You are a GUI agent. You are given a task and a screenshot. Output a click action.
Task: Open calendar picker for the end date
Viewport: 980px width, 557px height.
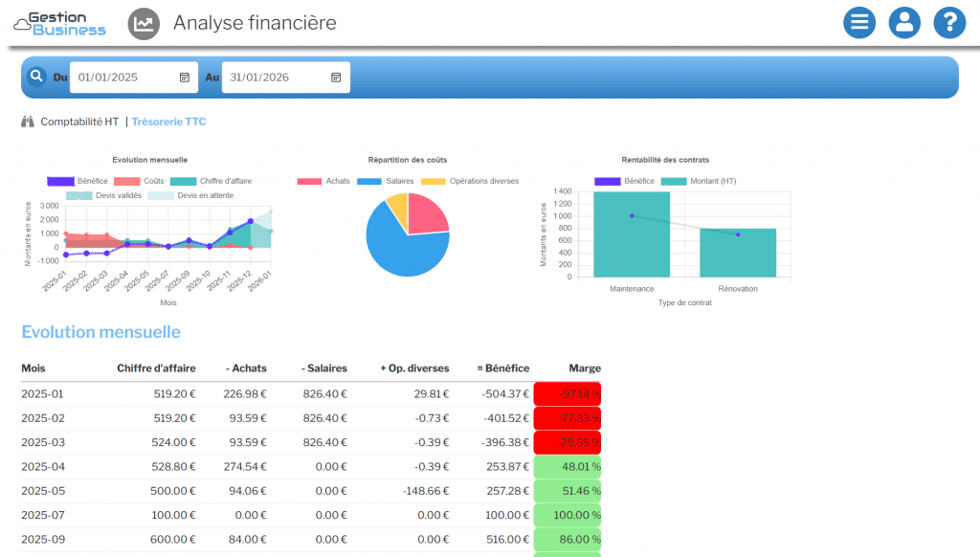[x=336, y=78]
